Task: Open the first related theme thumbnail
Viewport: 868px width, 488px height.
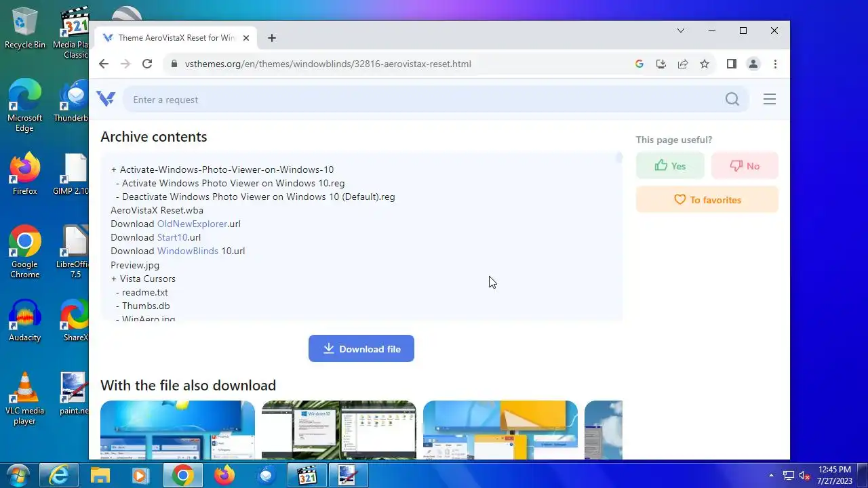Action: tap(178, 430)
